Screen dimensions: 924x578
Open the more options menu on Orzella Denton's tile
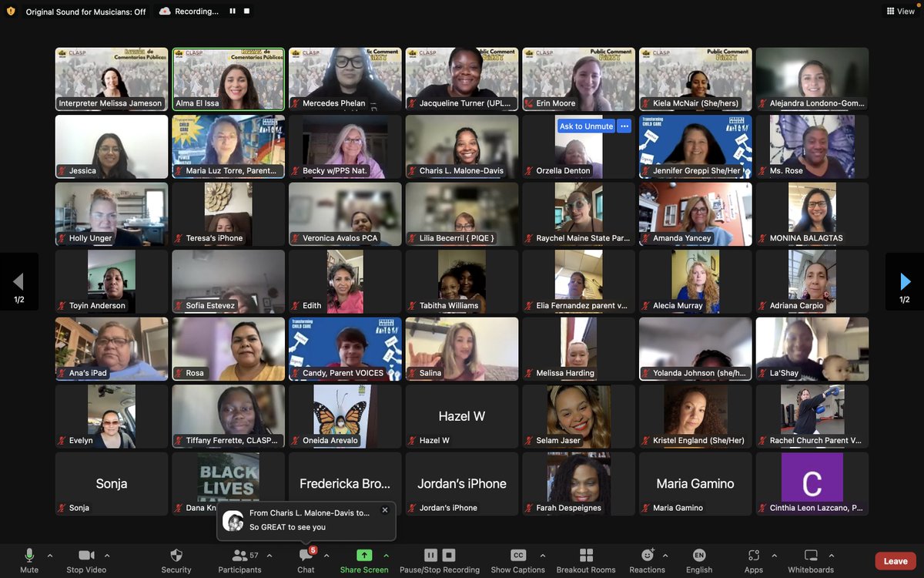pyautogui.click(x=622, y=126)
